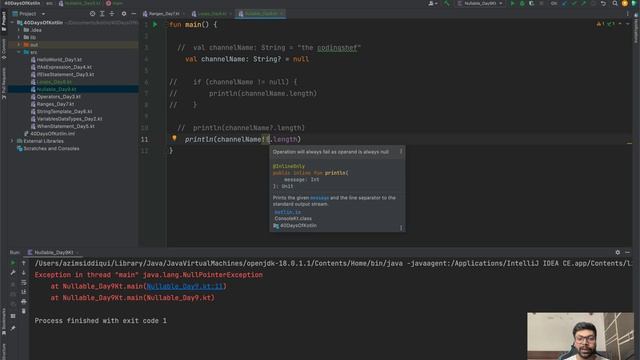Hide the Run panel with minus icon
The height and width of the screenshot is (360, 640).
(x=627, y=252)
